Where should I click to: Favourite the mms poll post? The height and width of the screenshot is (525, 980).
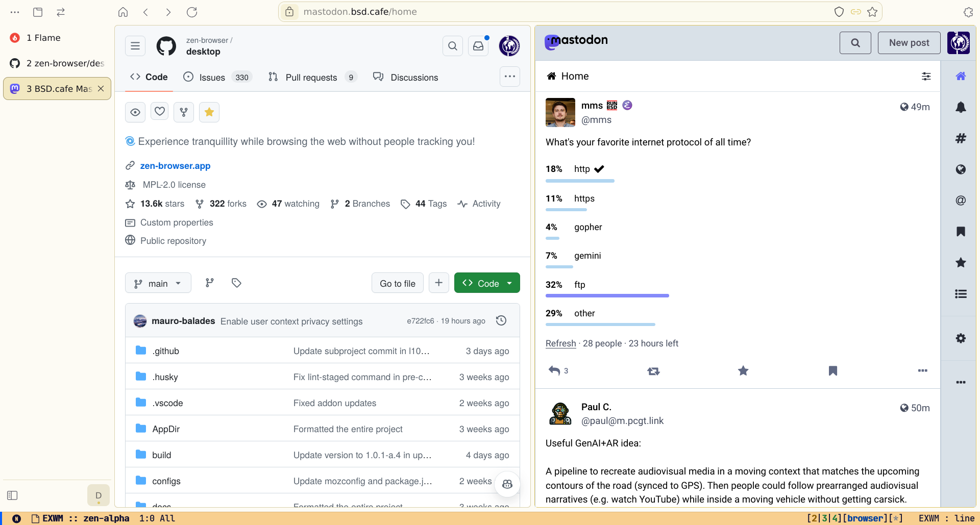[743, 371]
